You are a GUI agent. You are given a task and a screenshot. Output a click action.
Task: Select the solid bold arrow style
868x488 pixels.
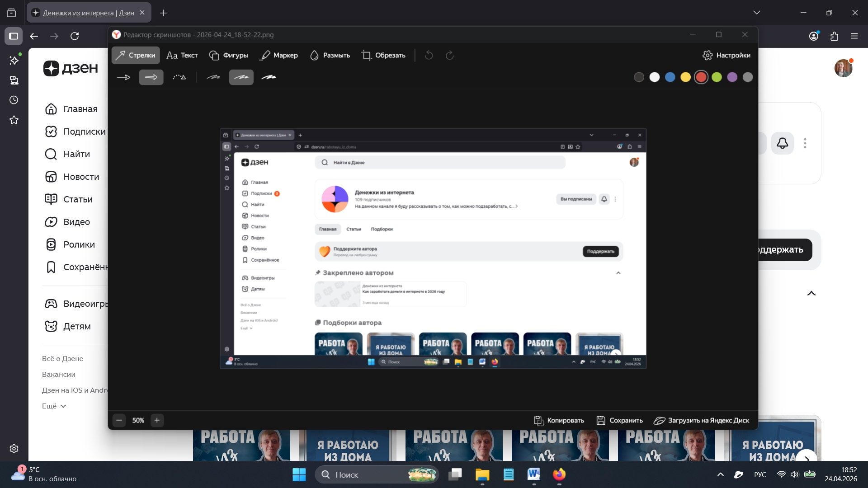tap(151, 77)
